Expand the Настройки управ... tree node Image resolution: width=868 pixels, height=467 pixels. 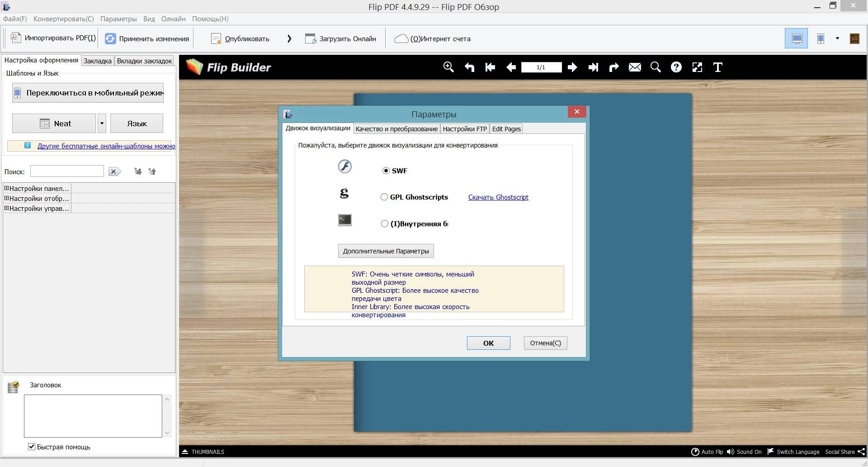(7, 208)
